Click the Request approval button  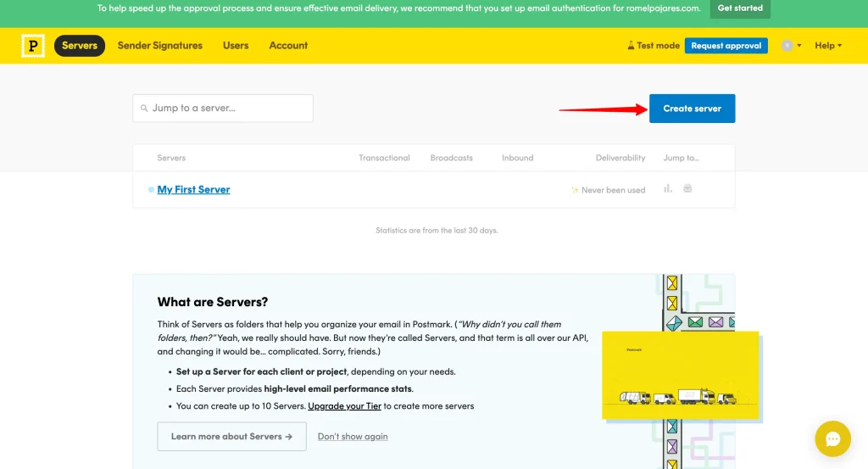726,46
